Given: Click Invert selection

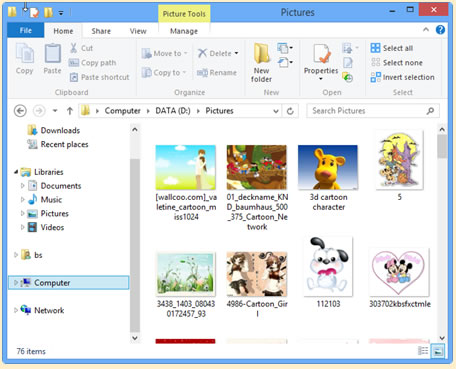Looking at the screenshot, I should (403, 77).
